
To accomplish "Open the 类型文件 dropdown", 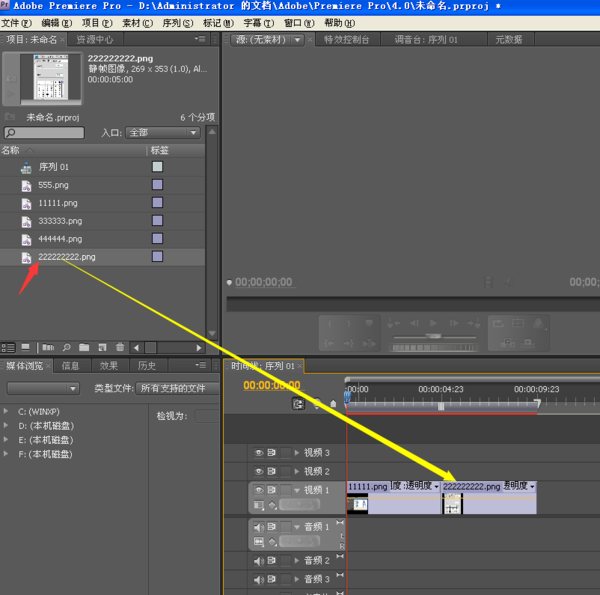I will [x=176, y=388].
